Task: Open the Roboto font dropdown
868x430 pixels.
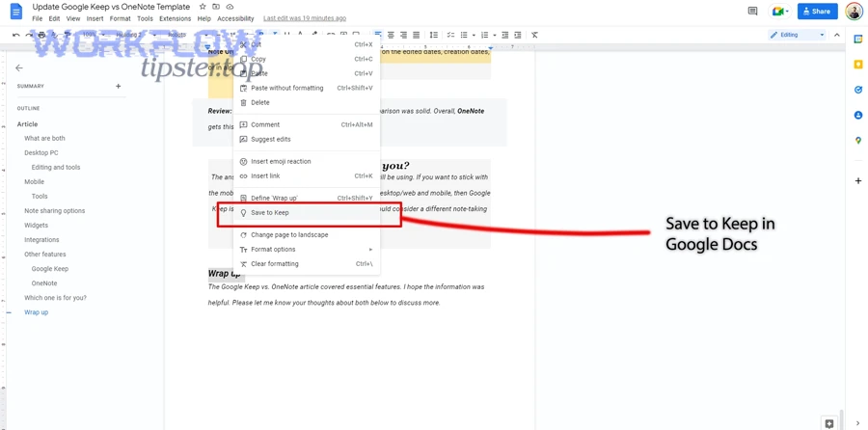Action: point(188,35)
